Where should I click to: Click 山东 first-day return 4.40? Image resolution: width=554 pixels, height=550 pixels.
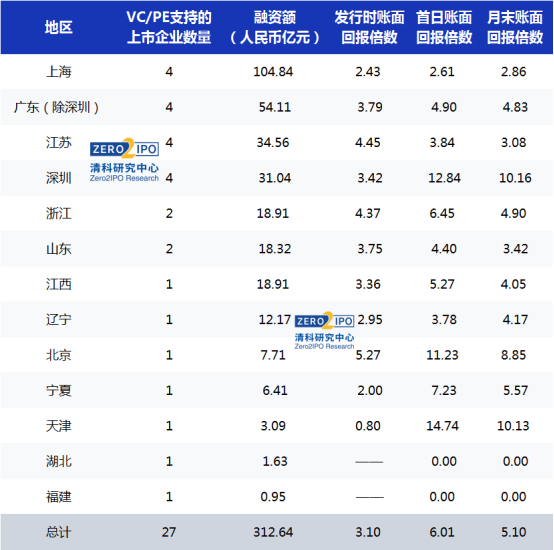click(444, 249)
